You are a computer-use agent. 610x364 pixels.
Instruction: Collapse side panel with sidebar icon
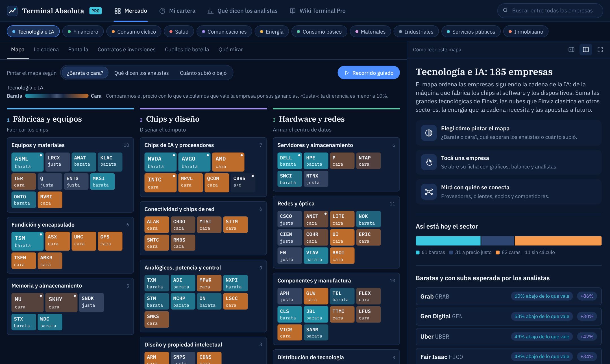pyautogui.click(x=571, y=50)
